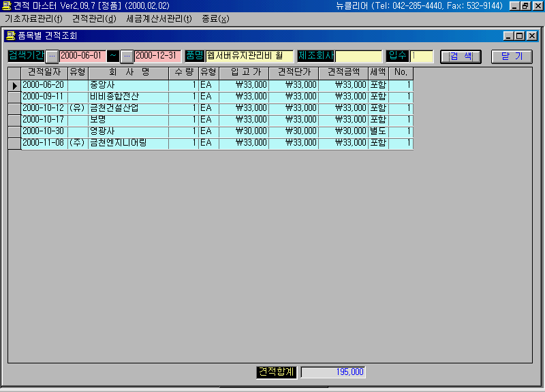
Task: Click EA unit cell in 보명 row
Action: [x=208, y=120]
